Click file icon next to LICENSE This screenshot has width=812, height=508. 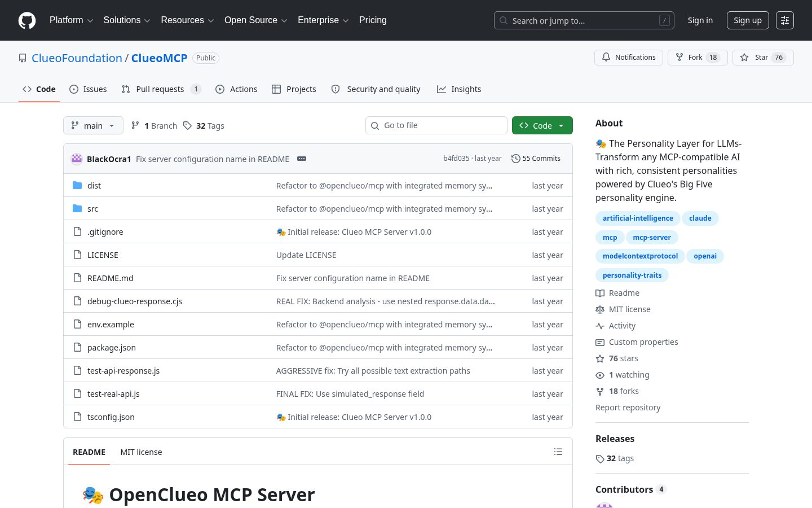pyautogui.click(x=77, y=255)
